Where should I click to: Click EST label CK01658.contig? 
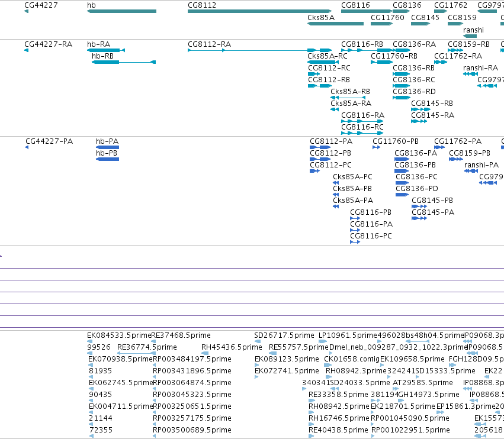click(352, 359)
